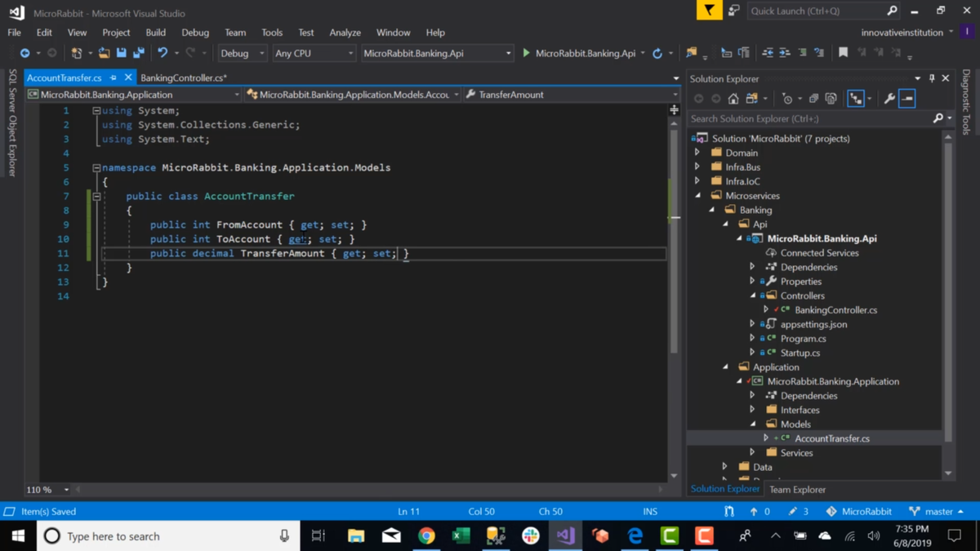Open the Build menu

(x=156, y=33)
